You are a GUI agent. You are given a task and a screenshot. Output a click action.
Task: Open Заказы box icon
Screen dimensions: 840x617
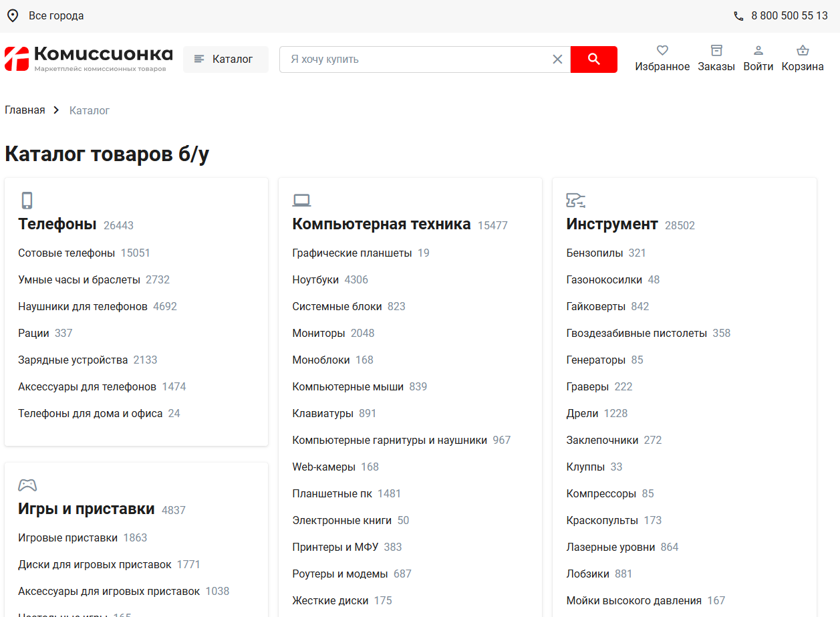point(716,50)
